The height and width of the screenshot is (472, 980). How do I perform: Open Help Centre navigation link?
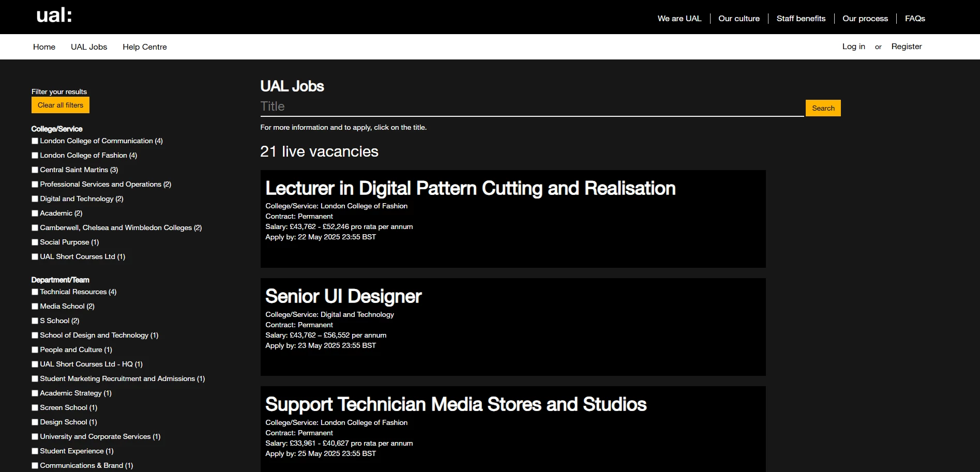[x=145, y=47]
